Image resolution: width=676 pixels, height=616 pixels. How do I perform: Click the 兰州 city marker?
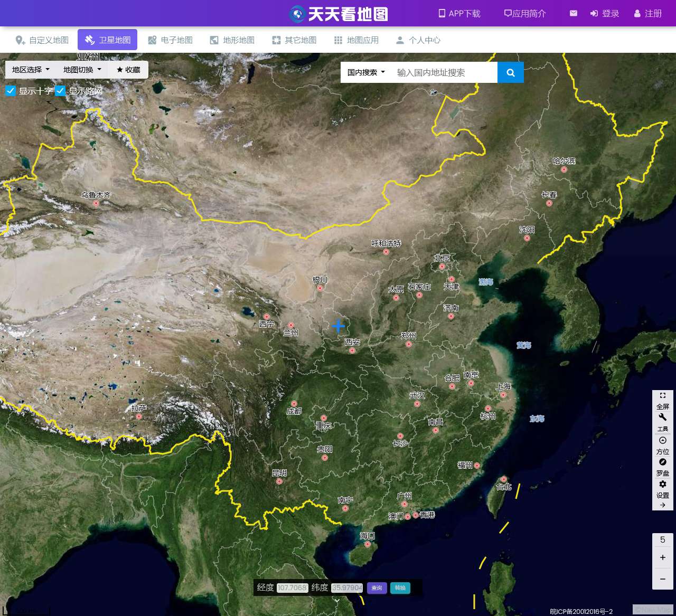point(291,325)
